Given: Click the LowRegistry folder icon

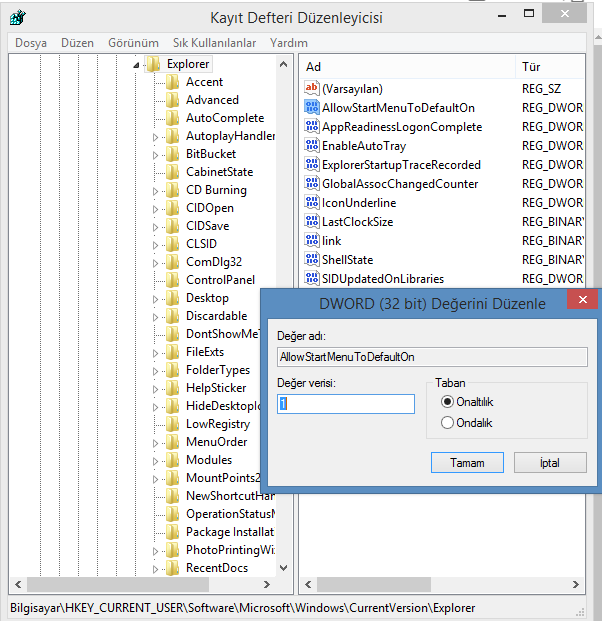Looking at the screenshot, I should pos(172,424).
